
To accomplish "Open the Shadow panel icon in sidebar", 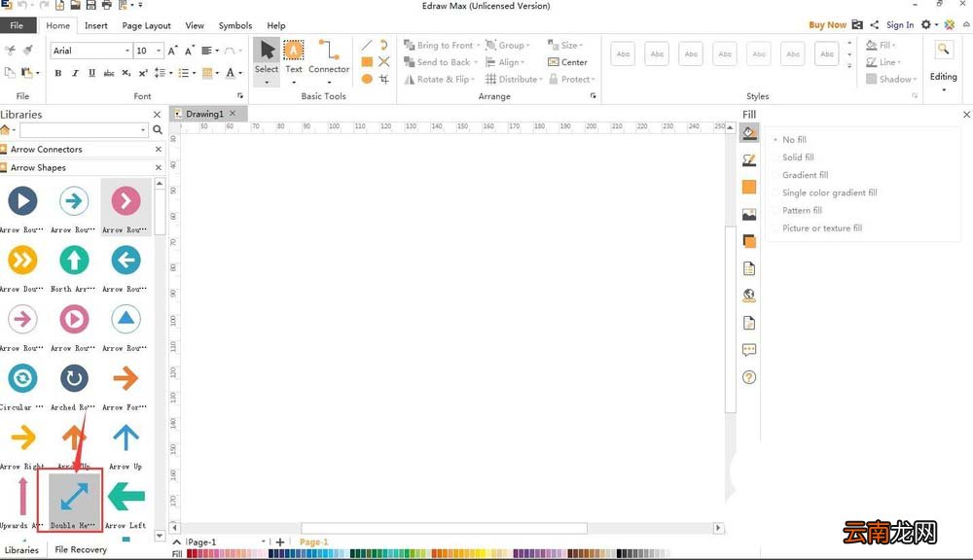I will point(749,241).
